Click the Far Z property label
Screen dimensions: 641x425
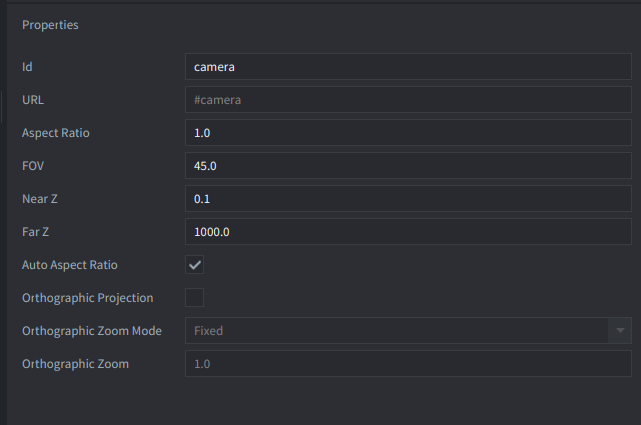coord(38,232)
